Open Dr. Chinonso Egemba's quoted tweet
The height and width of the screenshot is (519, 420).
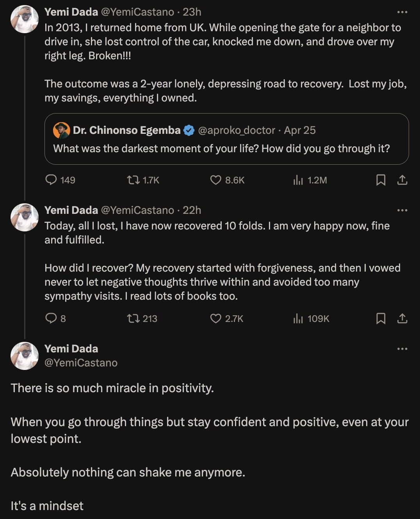pyautogui.click(x=221, y=149)
